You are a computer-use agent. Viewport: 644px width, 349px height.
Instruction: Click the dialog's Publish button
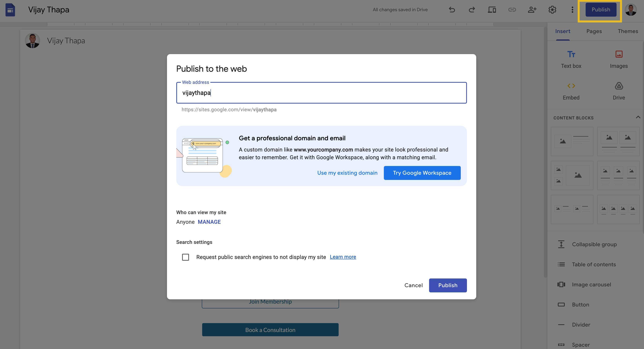[448, 285]
